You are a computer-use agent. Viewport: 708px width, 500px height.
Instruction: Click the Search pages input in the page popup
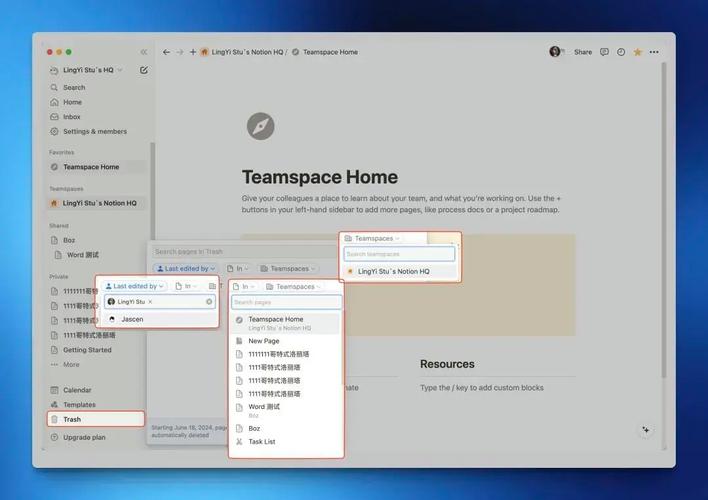[x=287, y=302]
